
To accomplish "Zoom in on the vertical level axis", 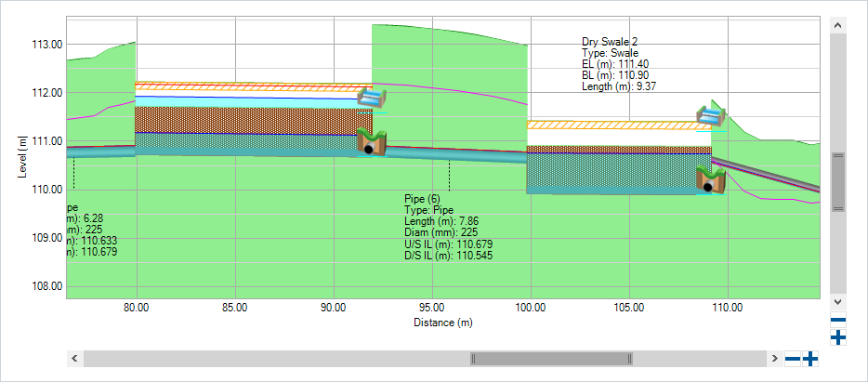I will coord(838,336).
